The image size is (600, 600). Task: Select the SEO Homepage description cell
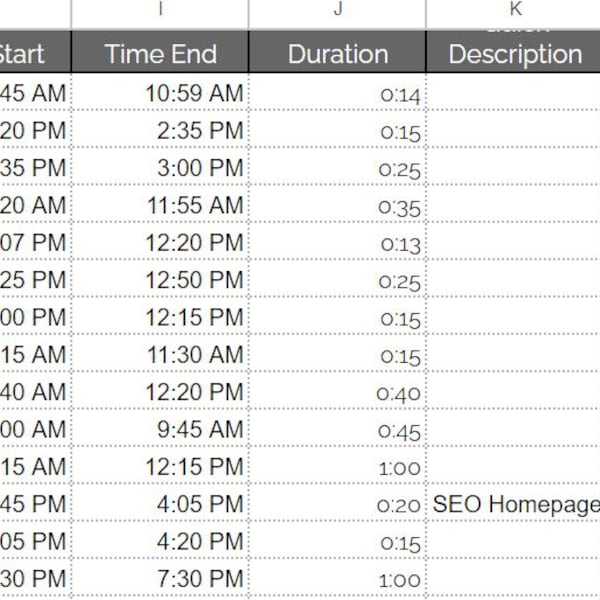513,503
